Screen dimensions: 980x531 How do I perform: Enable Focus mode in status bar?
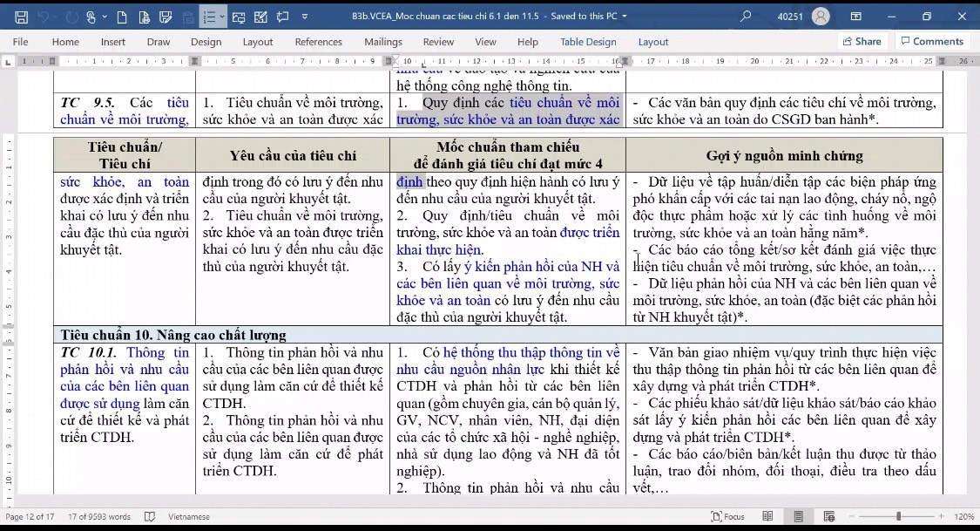pos(728,517)
